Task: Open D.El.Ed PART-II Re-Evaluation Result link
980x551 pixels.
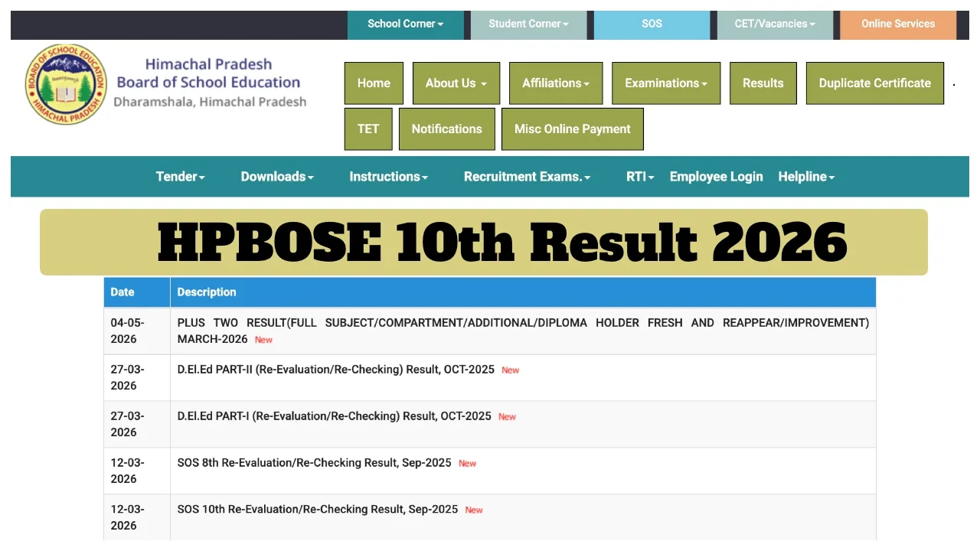Action: tap(336, 370)
